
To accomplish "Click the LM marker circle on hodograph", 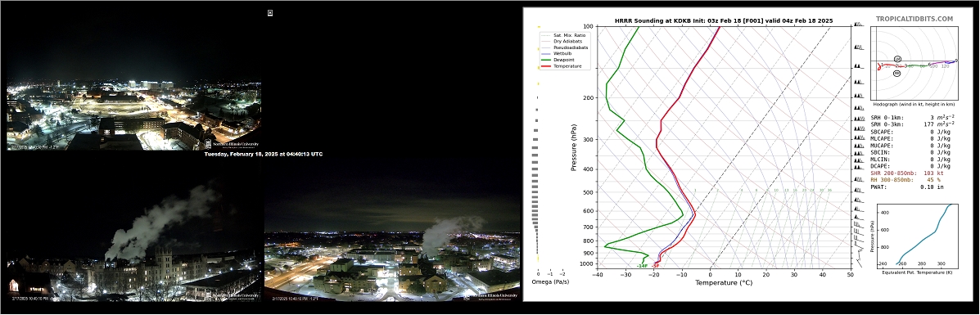I will [897, 59].
